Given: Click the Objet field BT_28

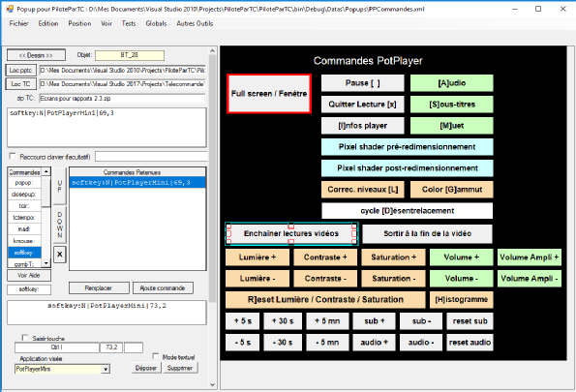Looking at the screenshot, I should [x=130, y=55].
